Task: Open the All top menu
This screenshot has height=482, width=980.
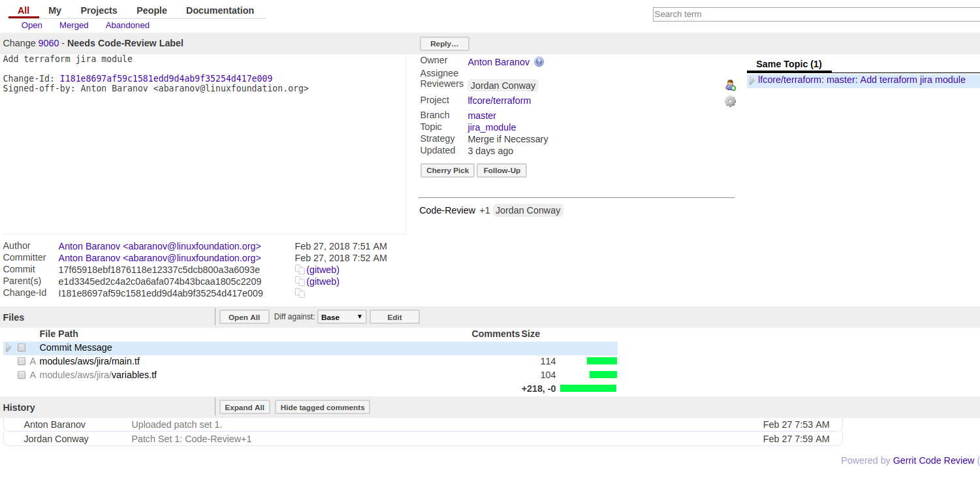Action: (24, 10)
